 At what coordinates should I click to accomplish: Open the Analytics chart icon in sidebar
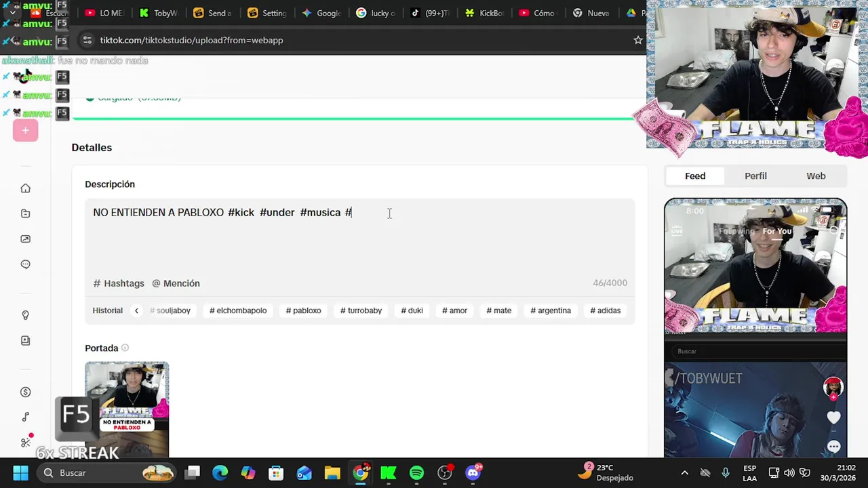tap(25, 239)
